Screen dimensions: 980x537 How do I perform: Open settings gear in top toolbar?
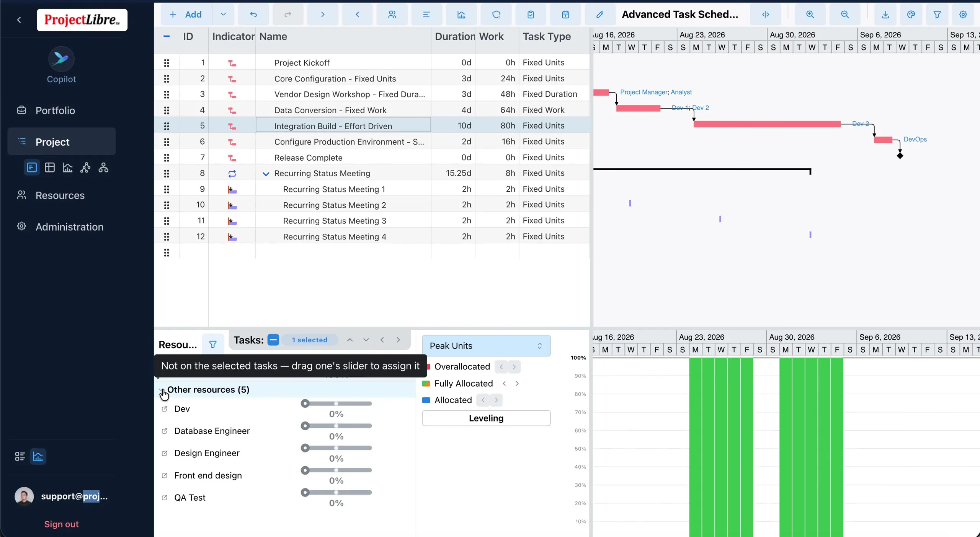963,15
